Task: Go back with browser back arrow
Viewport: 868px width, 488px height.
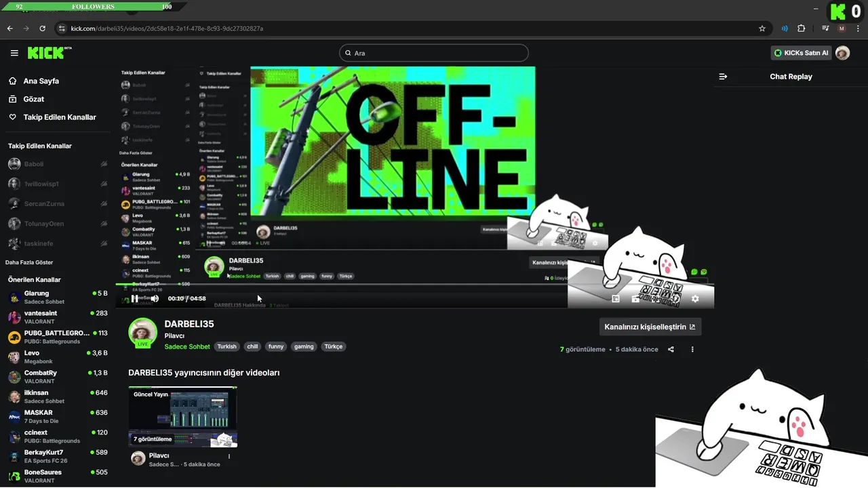Action: click(x=9, y=28)
